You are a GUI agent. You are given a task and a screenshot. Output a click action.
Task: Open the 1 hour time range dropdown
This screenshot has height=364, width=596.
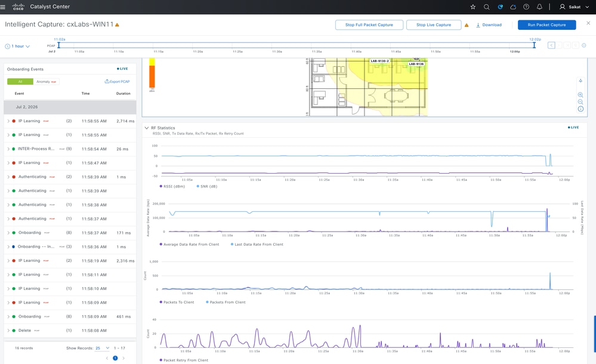tap(17, 46)
